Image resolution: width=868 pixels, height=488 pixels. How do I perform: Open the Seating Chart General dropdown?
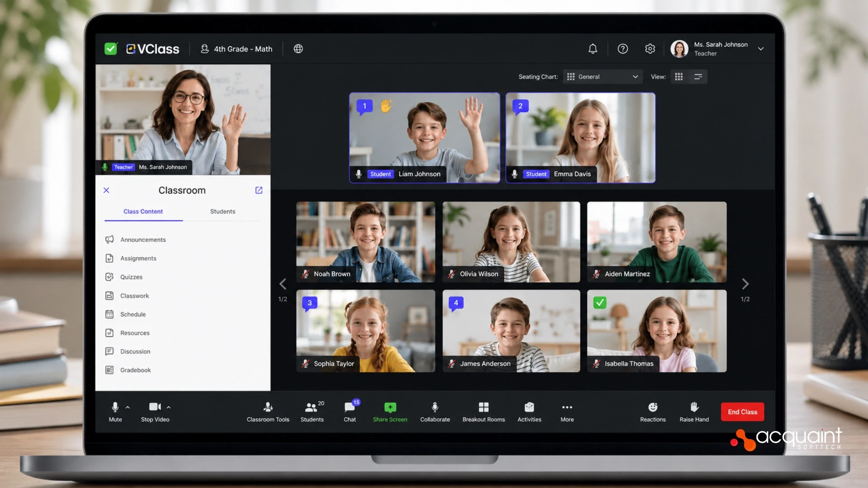tap(603, 77)
